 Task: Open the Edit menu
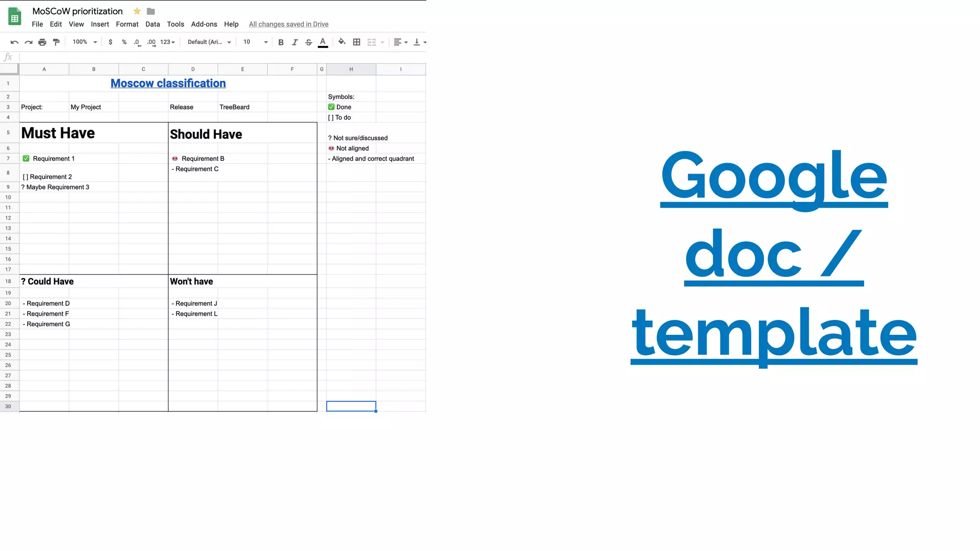(56, 24)
